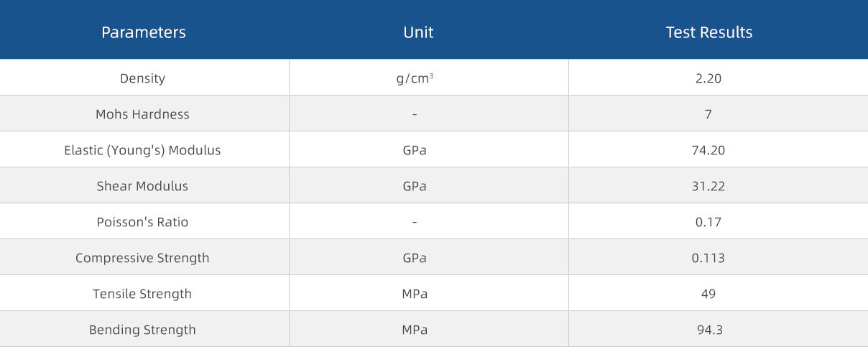Select the 0.17 Poisson's ratio value
Image resolution: width=868 pixels, height=347 pixels.
coord(708,222)
